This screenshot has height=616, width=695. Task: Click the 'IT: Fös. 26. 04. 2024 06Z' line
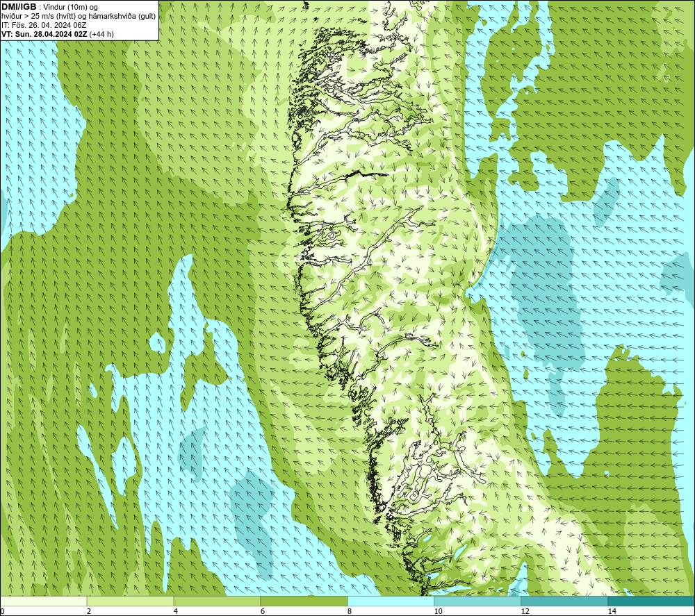click(x=44, y=25)
